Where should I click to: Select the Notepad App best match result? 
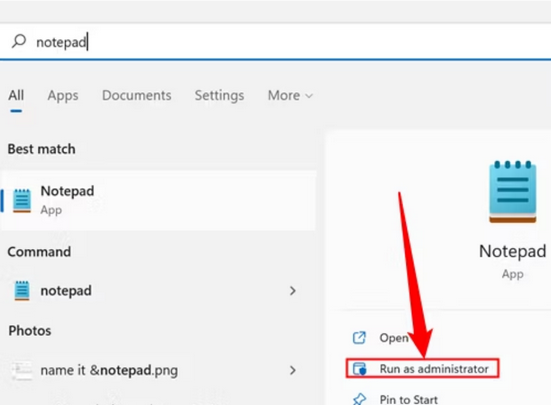[158, 201]
